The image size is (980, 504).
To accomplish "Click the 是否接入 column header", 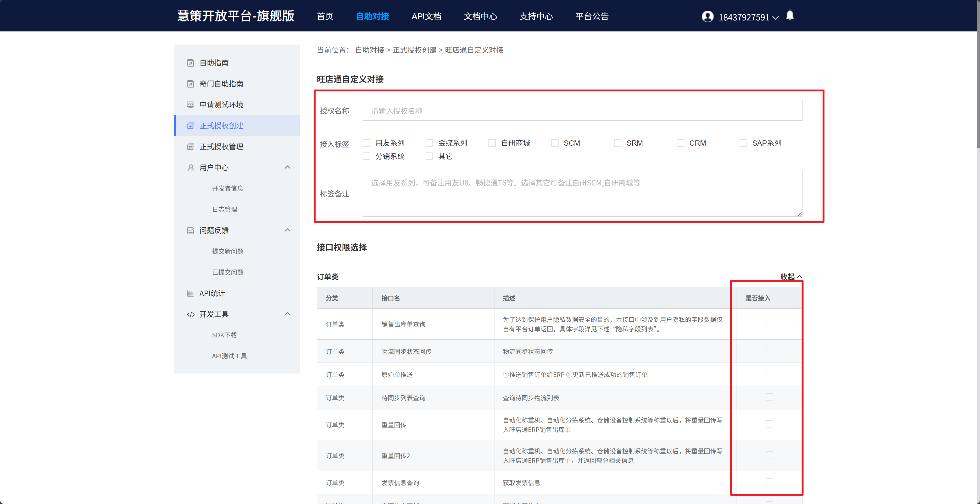I will 769,298.
